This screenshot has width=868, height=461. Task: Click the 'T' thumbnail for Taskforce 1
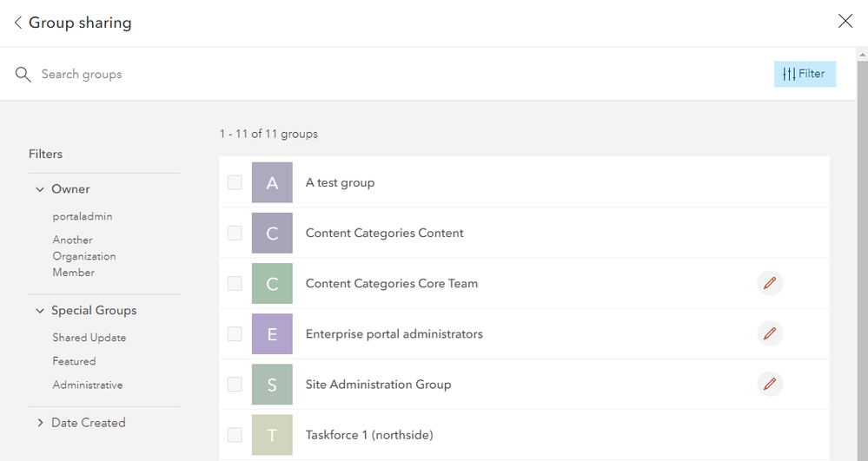(x=272, y=435)
